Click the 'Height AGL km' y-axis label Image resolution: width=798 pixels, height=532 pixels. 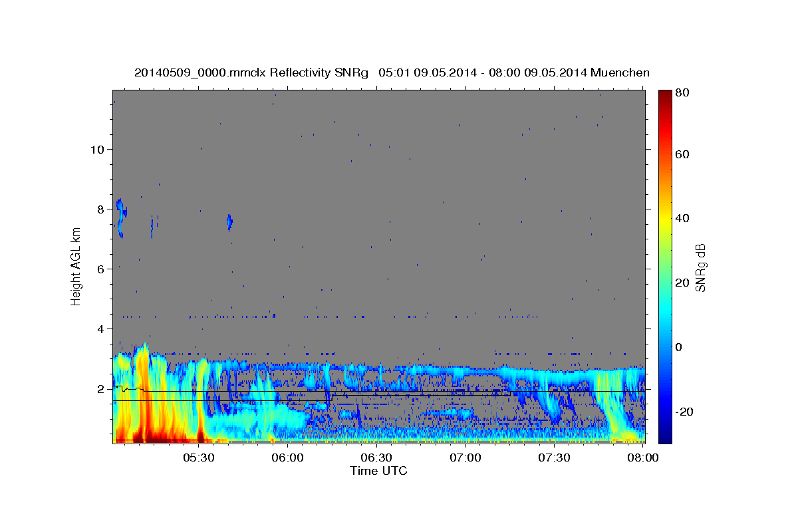point(76,266)
